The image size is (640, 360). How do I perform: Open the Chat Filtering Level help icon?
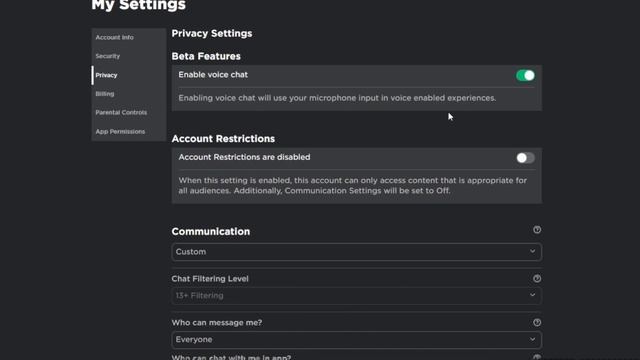[537, 278]
